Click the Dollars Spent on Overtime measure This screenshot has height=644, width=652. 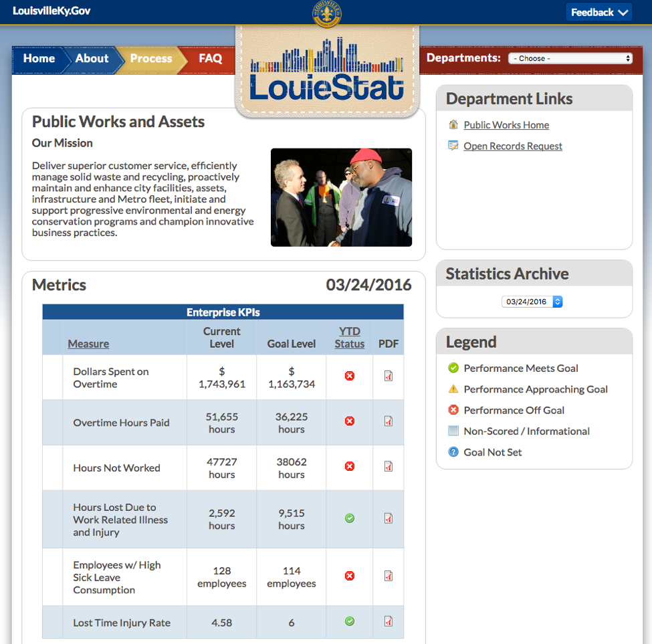pos(110,378)
